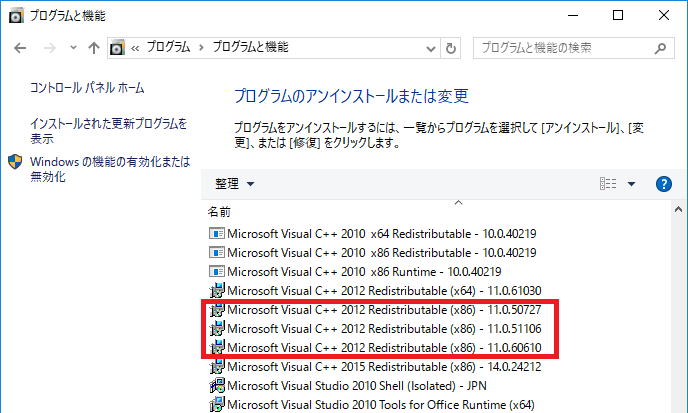Image resolution: width=688 pixels, height=413 pixels.
Task: Select Visual C++ 2012 Redistributable (x64) 11.0.61030
Action: point(384,291)
